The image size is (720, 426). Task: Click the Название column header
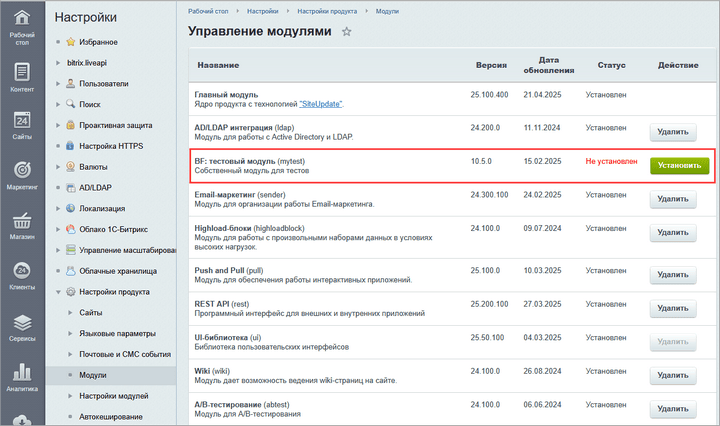(x=218, y=65)
